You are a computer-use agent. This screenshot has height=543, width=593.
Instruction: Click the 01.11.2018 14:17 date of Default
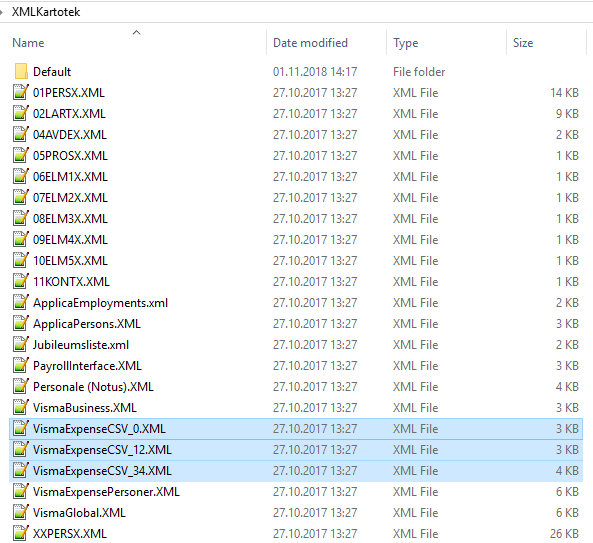(x=315, y=72)
